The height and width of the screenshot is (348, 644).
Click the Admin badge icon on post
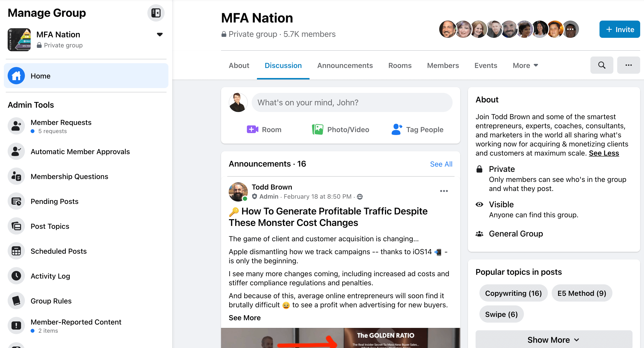coord(254,197)
